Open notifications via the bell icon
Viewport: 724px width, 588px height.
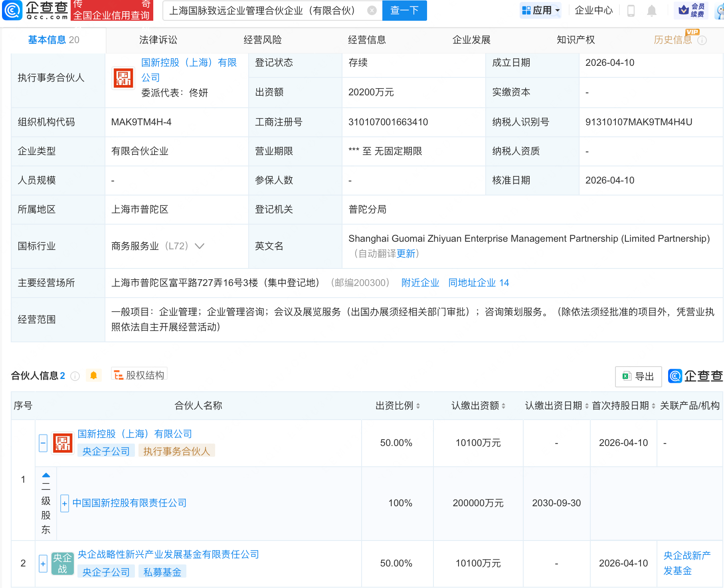pos(651,11)
